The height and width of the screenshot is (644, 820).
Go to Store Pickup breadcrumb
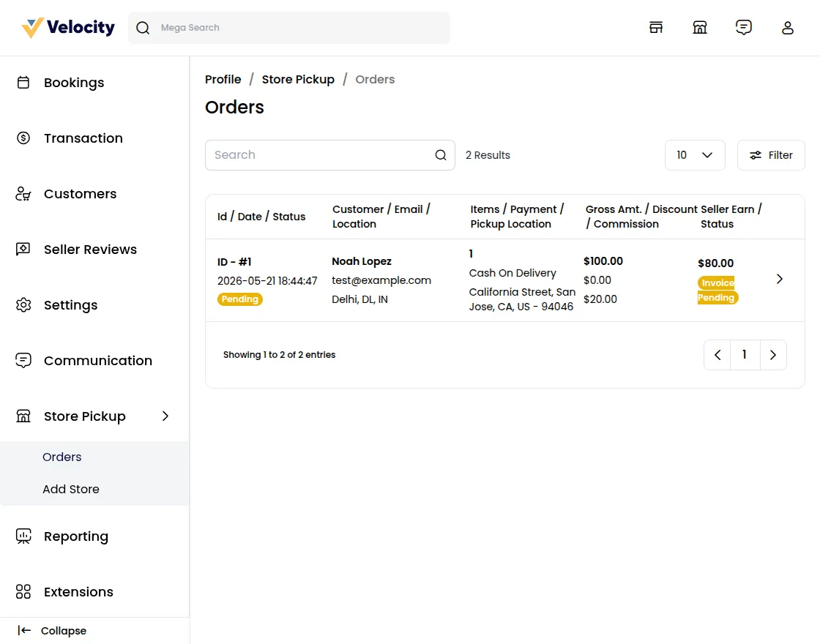298,80
